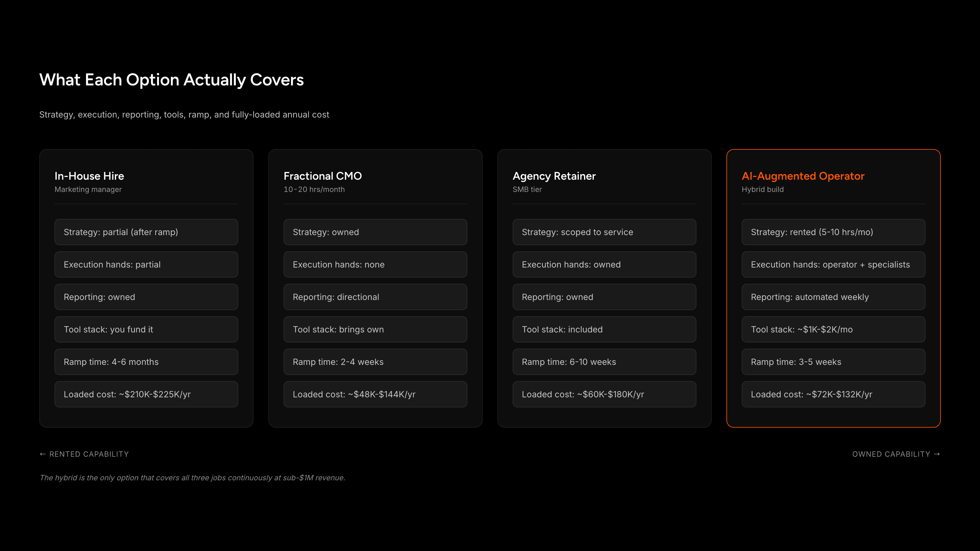Screen dimensions: 980x551
Task: Select the Agency Retainer card heading
Action: tap(554, 176)
